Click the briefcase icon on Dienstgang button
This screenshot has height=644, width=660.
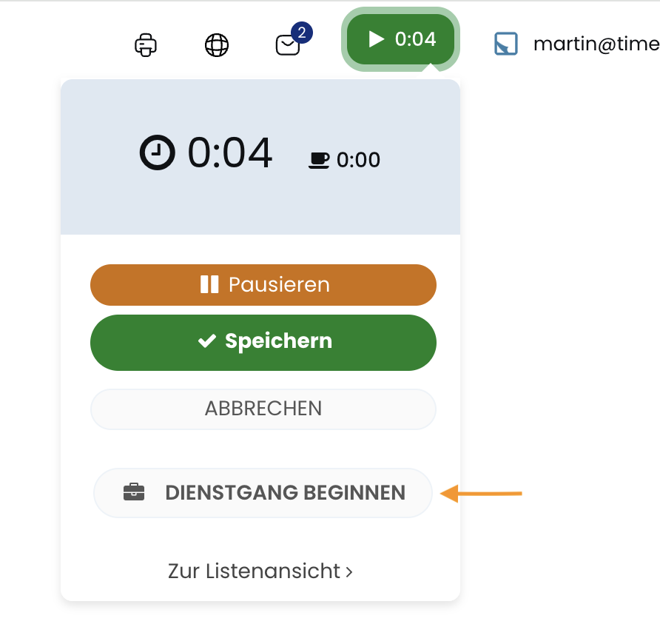tap(134, 492)
